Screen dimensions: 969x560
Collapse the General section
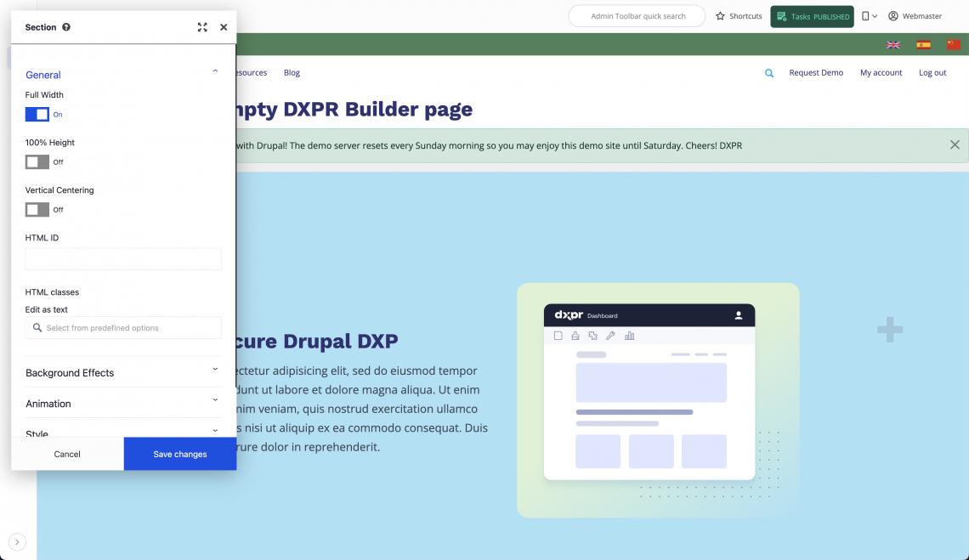click(x=123, y=75)
